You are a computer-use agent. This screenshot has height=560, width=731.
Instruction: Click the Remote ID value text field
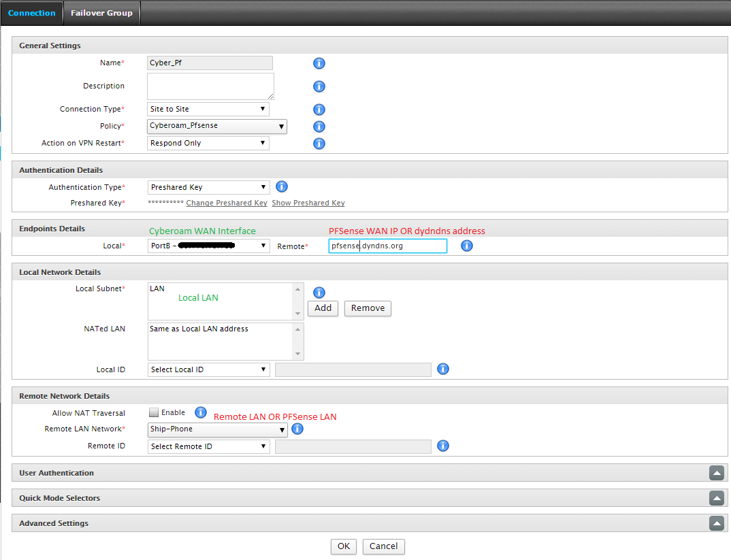(x=353, y=446)
